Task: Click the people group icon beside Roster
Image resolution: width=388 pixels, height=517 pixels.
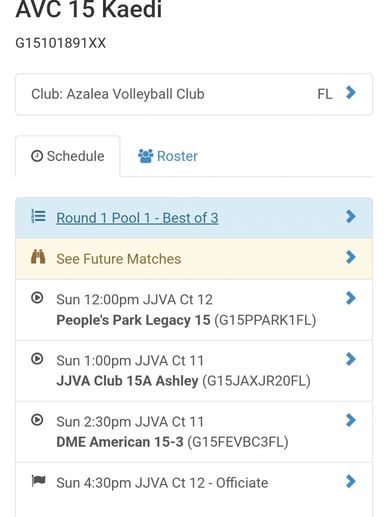Action: [x=146, y=156]
